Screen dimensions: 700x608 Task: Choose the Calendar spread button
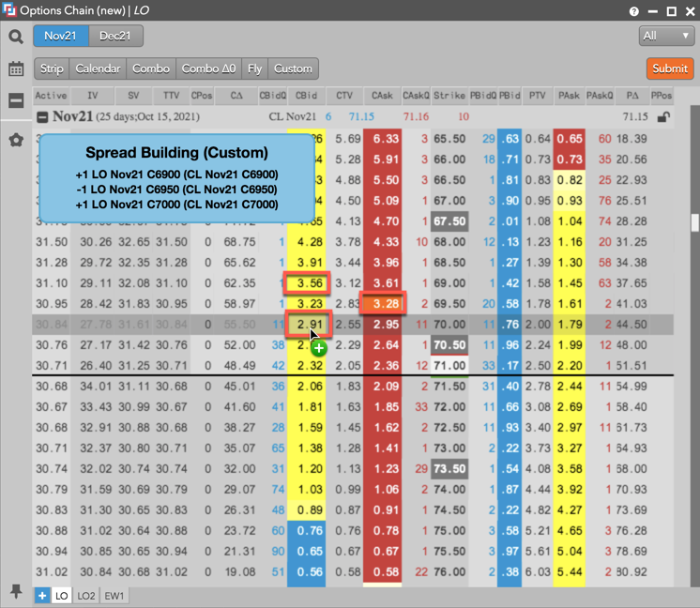tap(98, 68)
